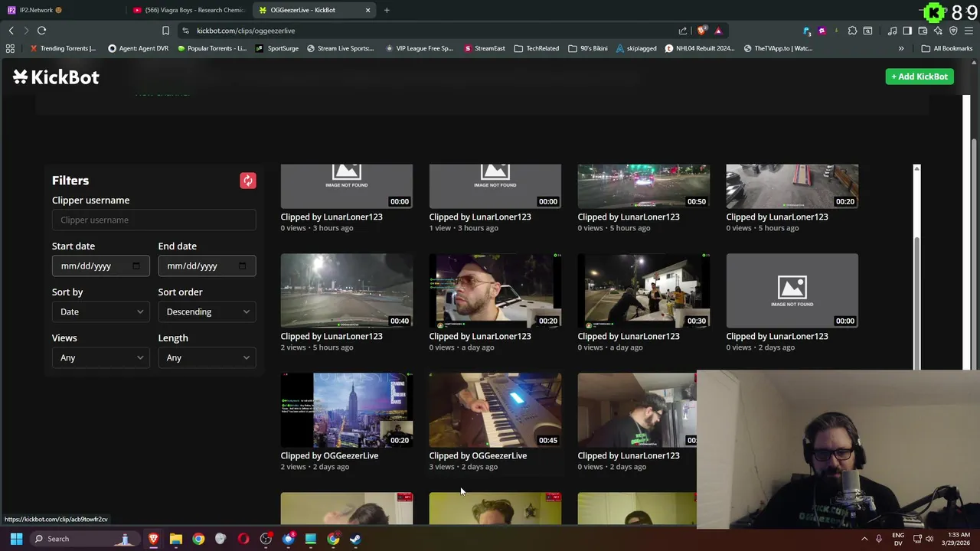This screenshot has width=980, height=551.
Task: Open the Length Any dropdown
Action: tap(207, 357)
